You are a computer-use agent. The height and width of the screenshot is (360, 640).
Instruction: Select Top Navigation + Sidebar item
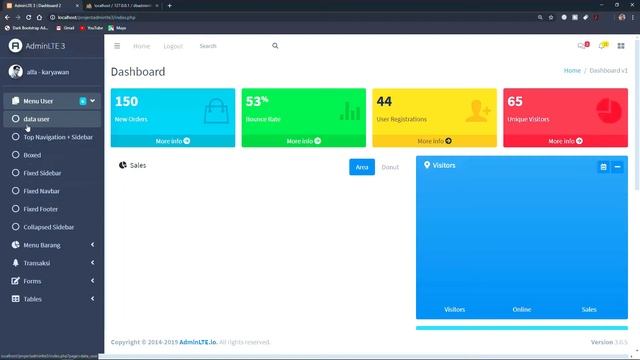pyautogui.click(x=52, y=137)
